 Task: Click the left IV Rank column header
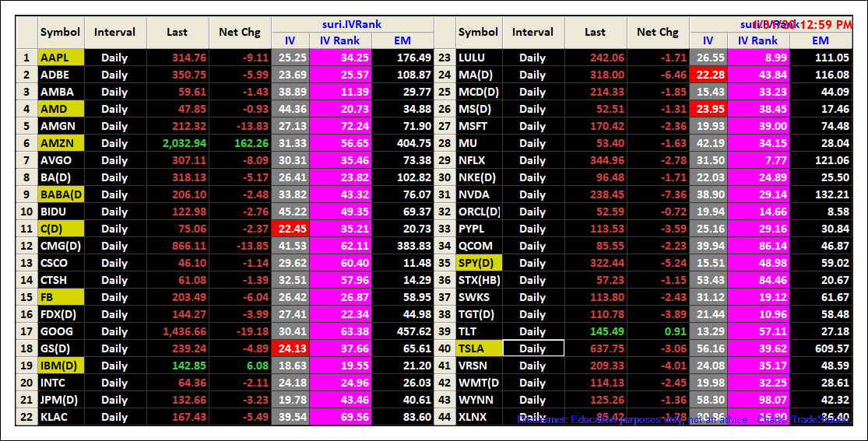[340, 41]
